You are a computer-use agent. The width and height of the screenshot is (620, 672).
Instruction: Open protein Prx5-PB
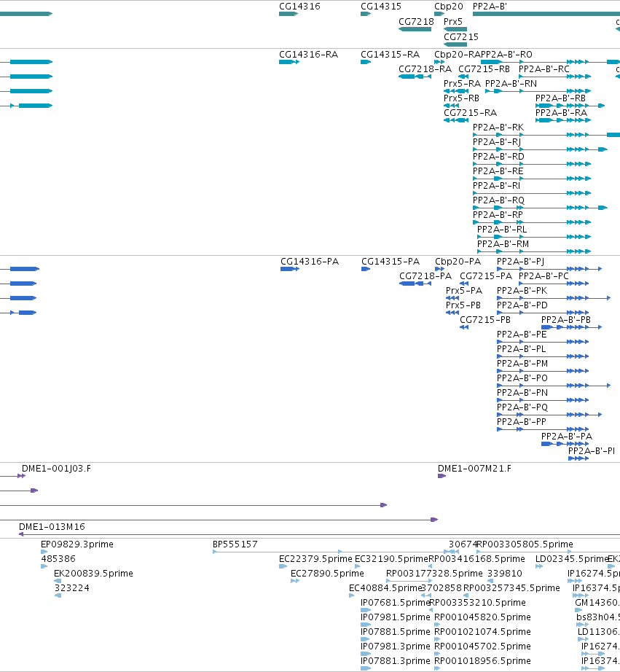tap(463, 305)
